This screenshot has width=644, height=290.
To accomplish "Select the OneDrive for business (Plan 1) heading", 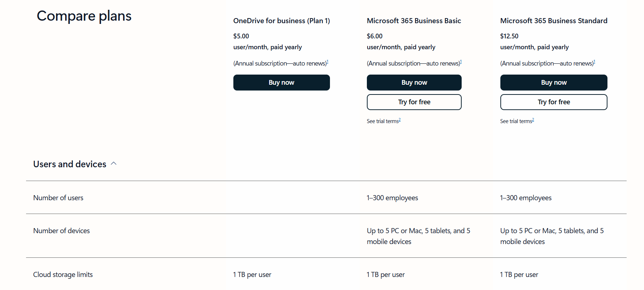I will coord(281,21).
